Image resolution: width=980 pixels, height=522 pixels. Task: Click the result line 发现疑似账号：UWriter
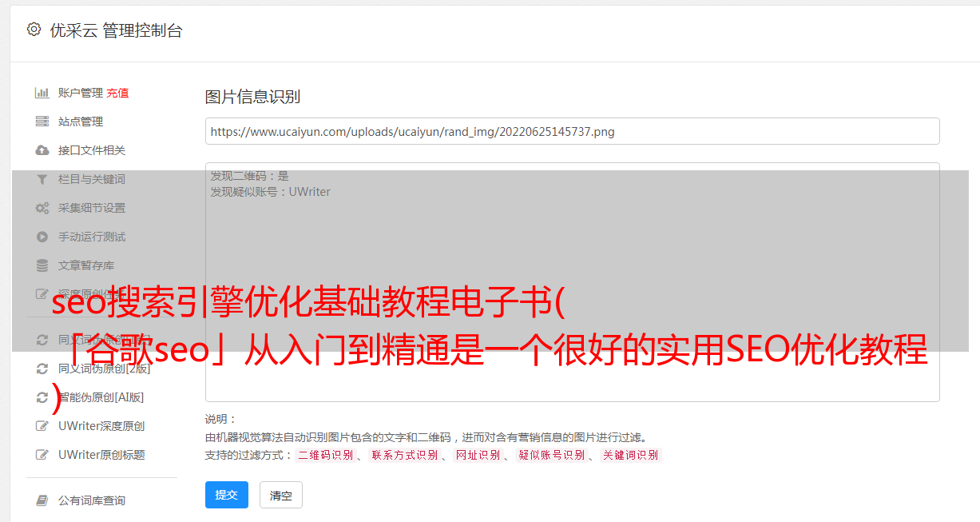[271, 192]
